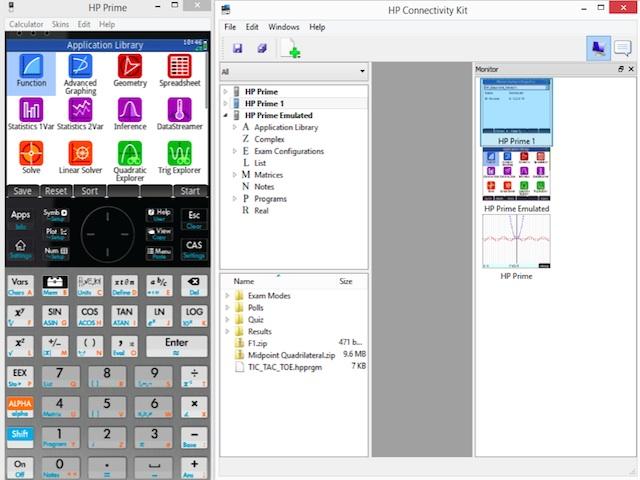Expand the Quiz folder

pyautogui.click(x=227, y=320)
